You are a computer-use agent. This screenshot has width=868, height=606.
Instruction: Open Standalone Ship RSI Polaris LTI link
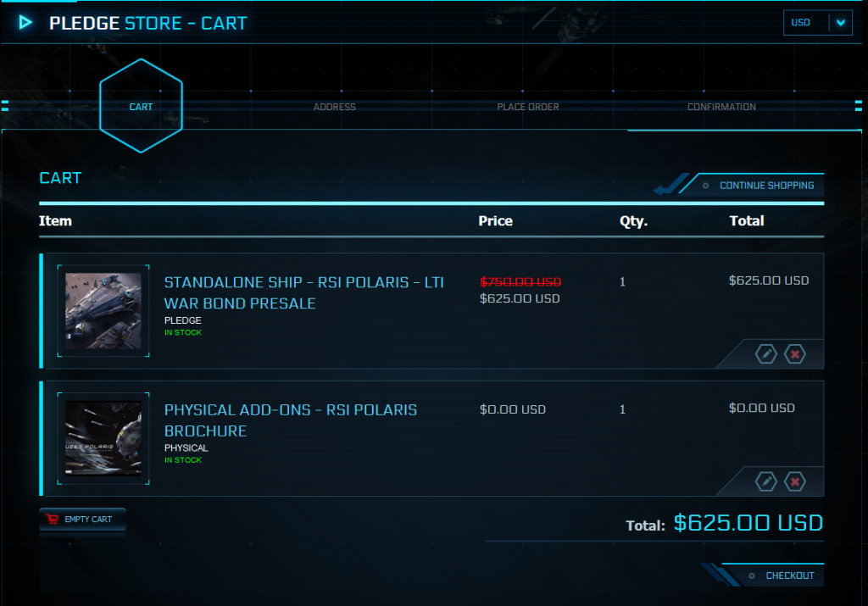tap(304, 292)
